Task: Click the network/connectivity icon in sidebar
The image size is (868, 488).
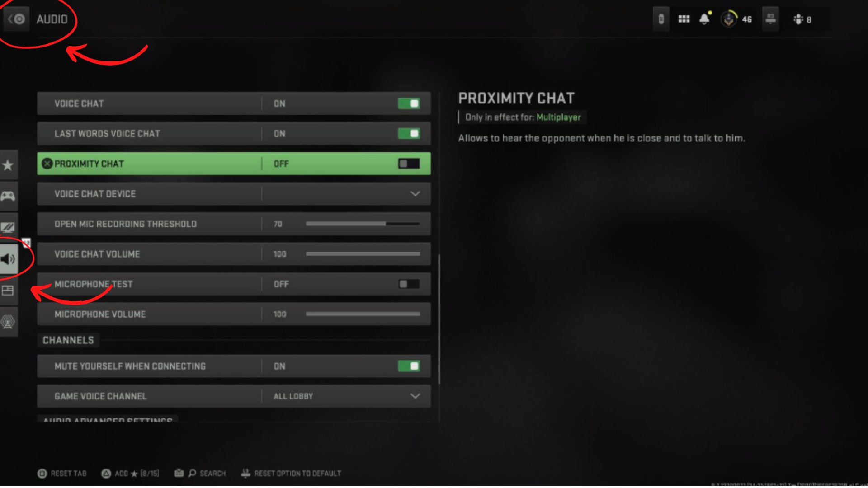Action: tap(9, 322)
